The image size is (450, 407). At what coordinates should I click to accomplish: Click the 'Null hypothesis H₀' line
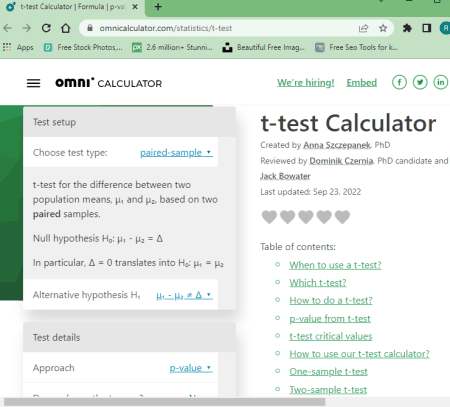coord(98,239)
